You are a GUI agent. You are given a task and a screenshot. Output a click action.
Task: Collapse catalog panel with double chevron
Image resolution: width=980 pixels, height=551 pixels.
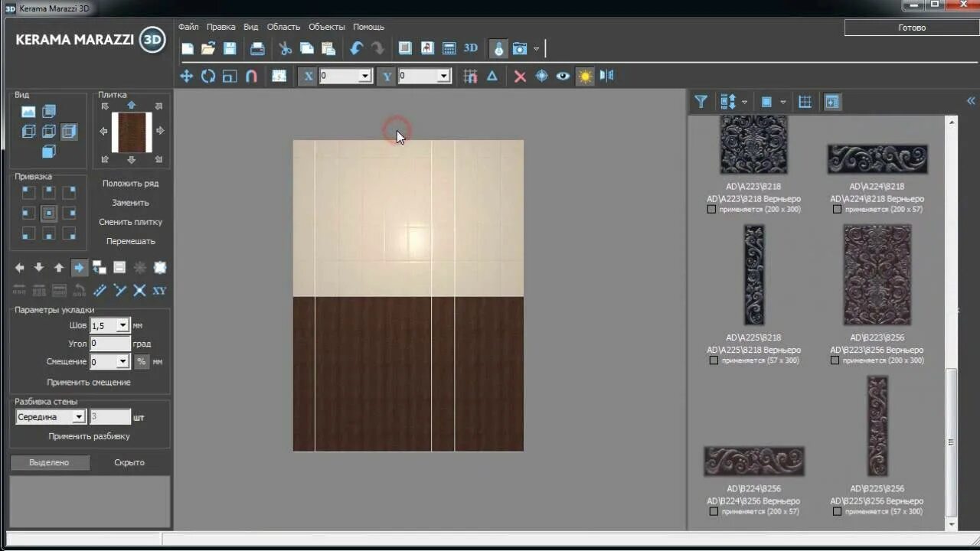tap(971, 101)
